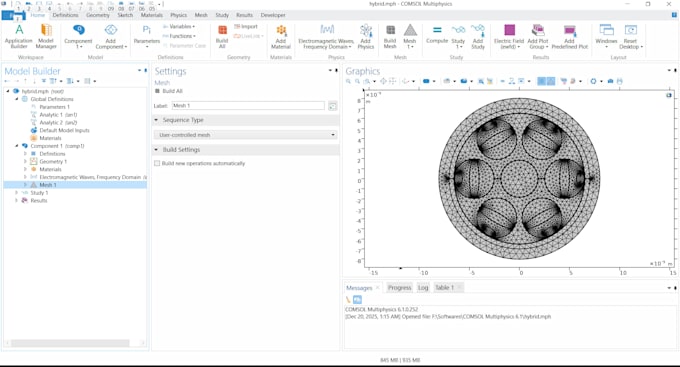Image resolution: width=680 pixels, height=367 pixels.
Task: Open the Mesh 1 ribbon button
Action: pyautogui.click(x=410, y=36)
